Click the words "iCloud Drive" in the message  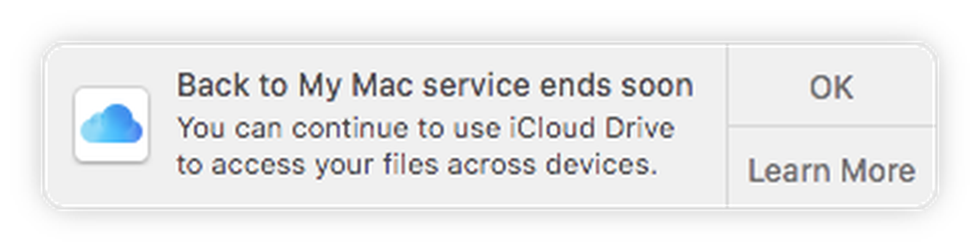coord(592,128)
